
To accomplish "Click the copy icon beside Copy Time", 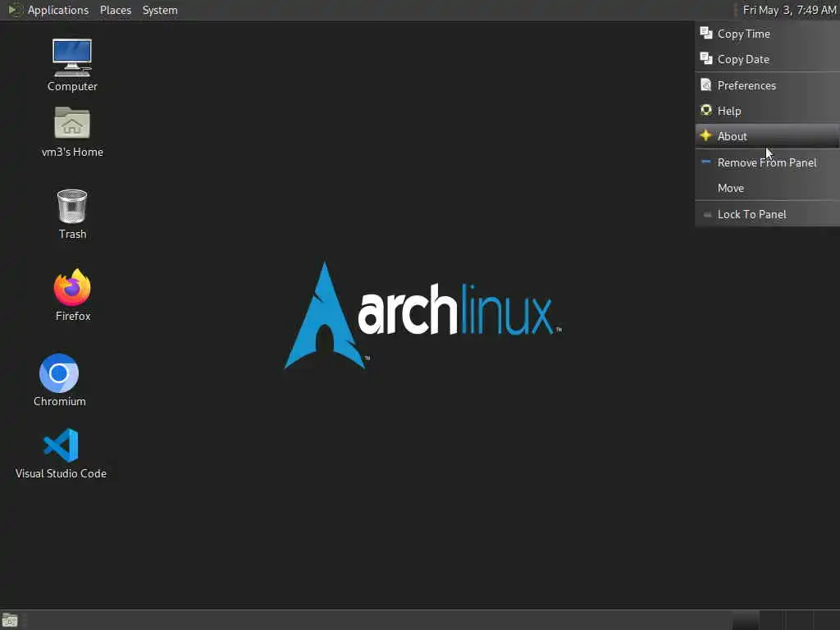I will point(706,33).
